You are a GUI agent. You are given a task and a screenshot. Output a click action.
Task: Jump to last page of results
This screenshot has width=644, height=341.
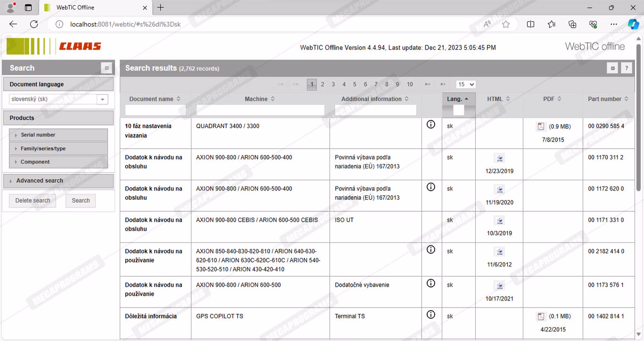[x=443, y=84]
